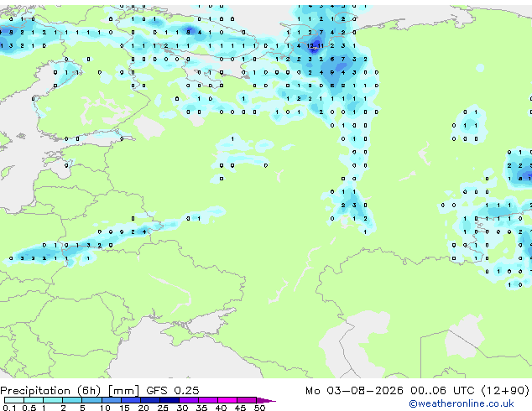Click the '12' peak precipitation value on map
The width and height of the screenshot is (532, 411).
(310, 46)
